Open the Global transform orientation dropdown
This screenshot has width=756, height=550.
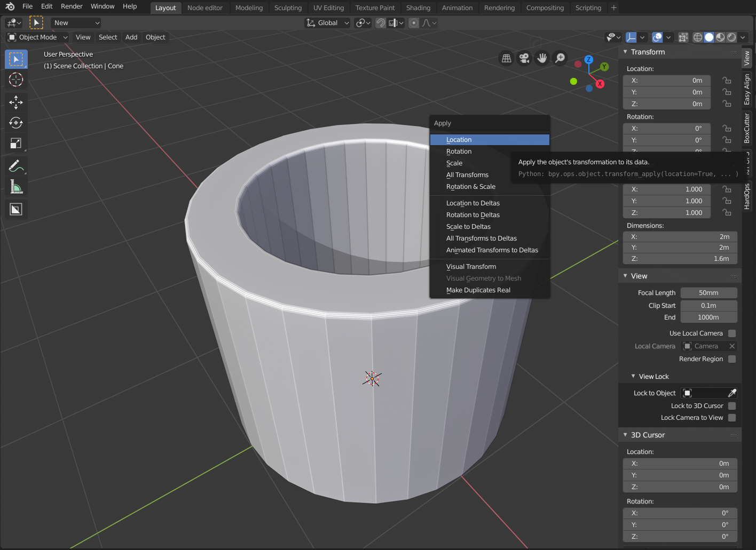pyautogui.click(x=328, y=23)
